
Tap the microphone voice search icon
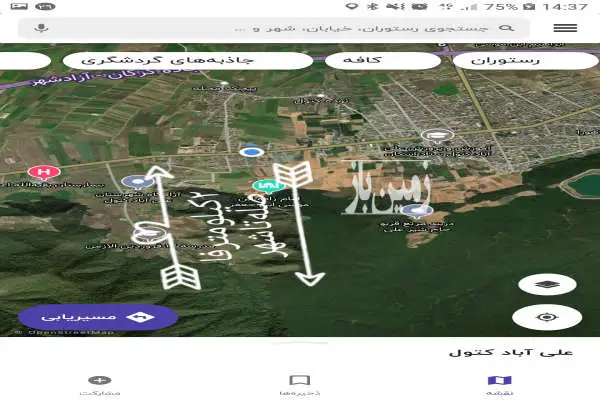[x=41, y=28]
